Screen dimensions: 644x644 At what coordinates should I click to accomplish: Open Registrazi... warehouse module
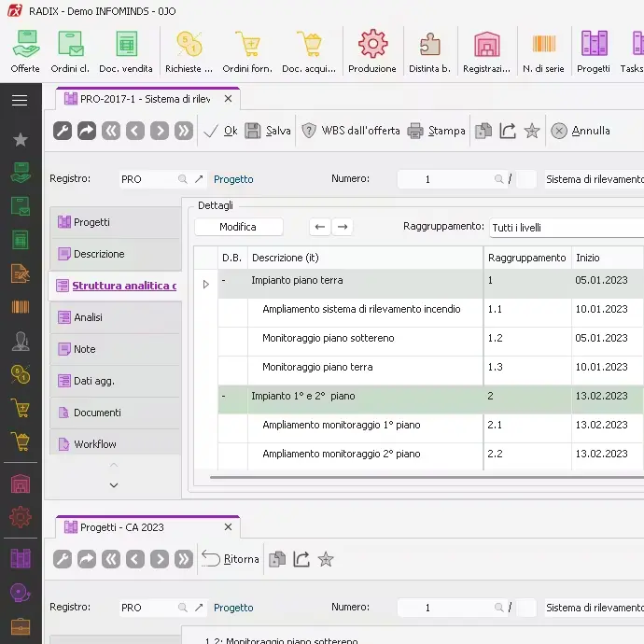click(x=486, y=51)
